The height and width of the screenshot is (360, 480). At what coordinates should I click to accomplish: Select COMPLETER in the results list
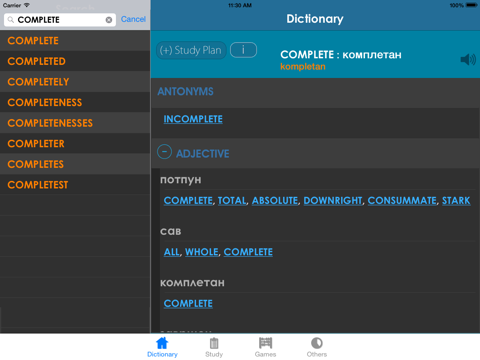click(x=75, y=144)
